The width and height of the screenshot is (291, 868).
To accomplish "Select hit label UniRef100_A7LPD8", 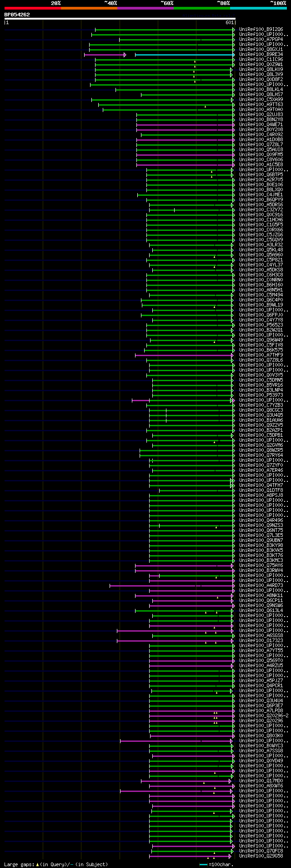I will click(261, 710).
